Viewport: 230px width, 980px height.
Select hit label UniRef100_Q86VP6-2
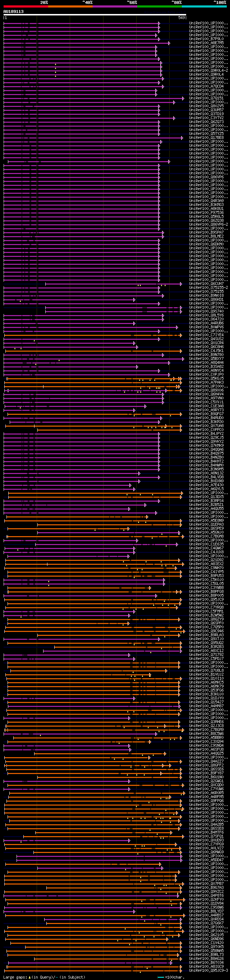point(209,225)
